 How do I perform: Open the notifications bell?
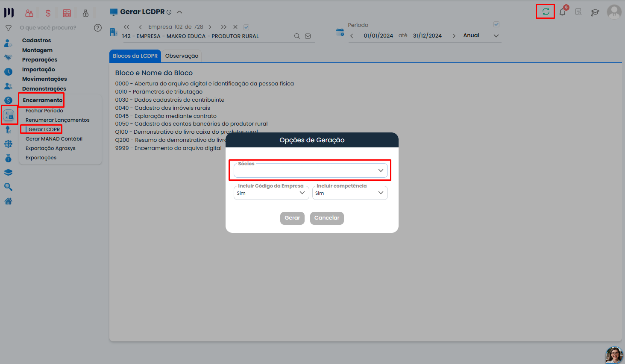(x=563, y=12)
